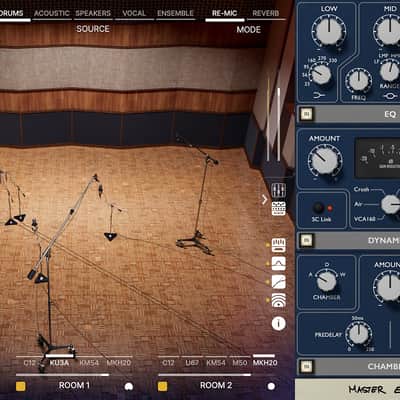The image size is (400, 400).
Task: Toggle the Room 2 yellow enable square
Action: [x=162, y=386]
